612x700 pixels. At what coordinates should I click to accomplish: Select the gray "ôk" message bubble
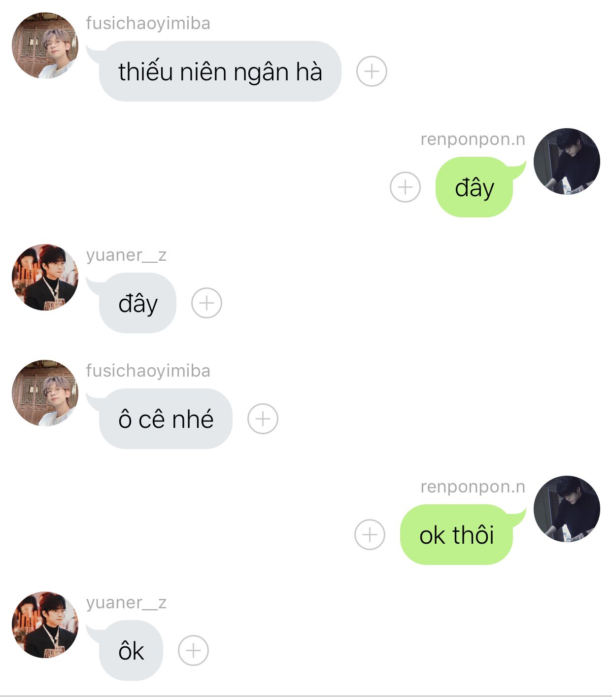pyautogui.click(x=131, y=650)
